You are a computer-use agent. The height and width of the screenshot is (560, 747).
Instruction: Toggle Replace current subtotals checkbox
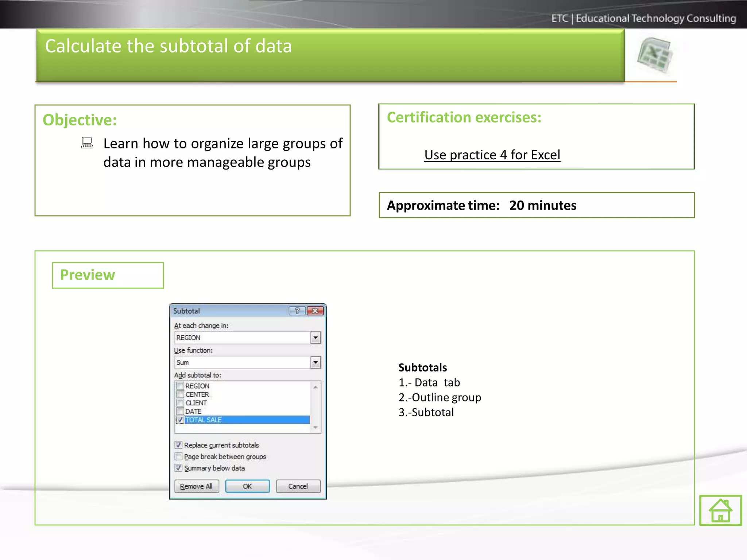(178, 445)
